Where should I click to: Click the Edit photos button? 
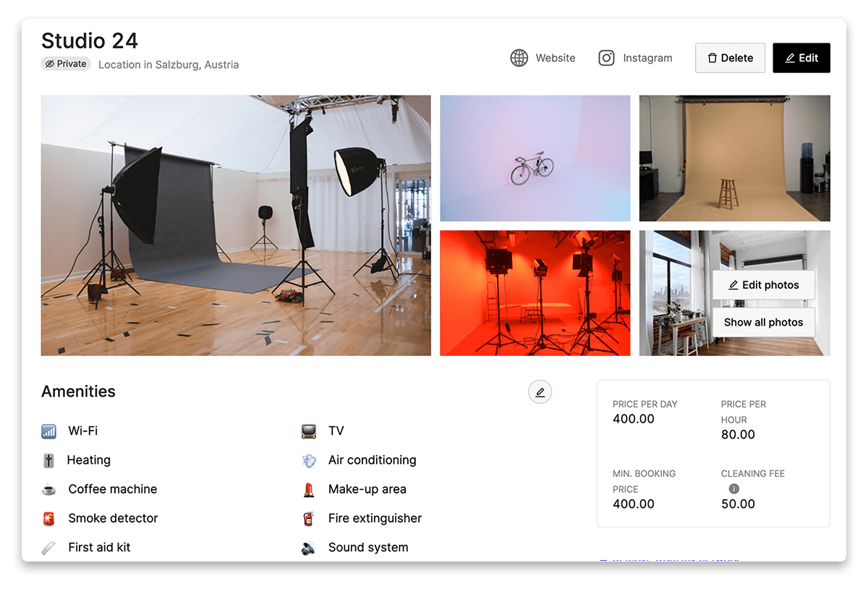[x=764, y=285]
